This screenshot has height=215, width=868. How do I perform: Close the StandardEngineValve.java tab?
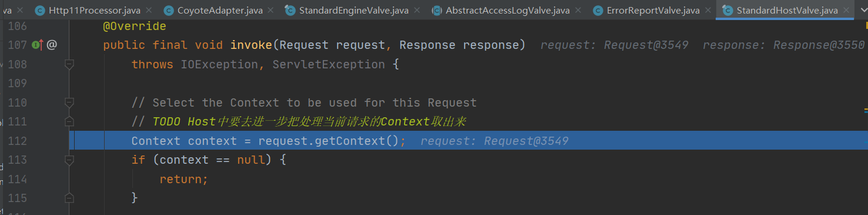tap(417, 11)
